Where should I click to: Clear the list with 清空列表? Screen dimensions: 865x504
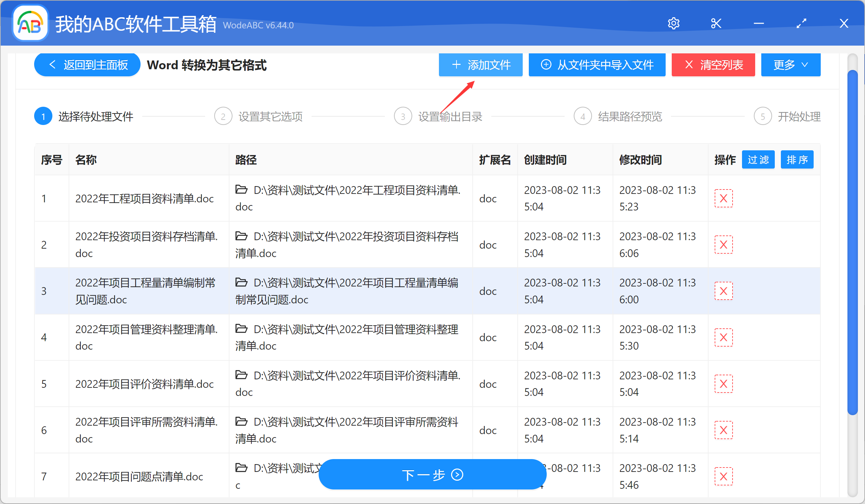click(x=714, y=65)
